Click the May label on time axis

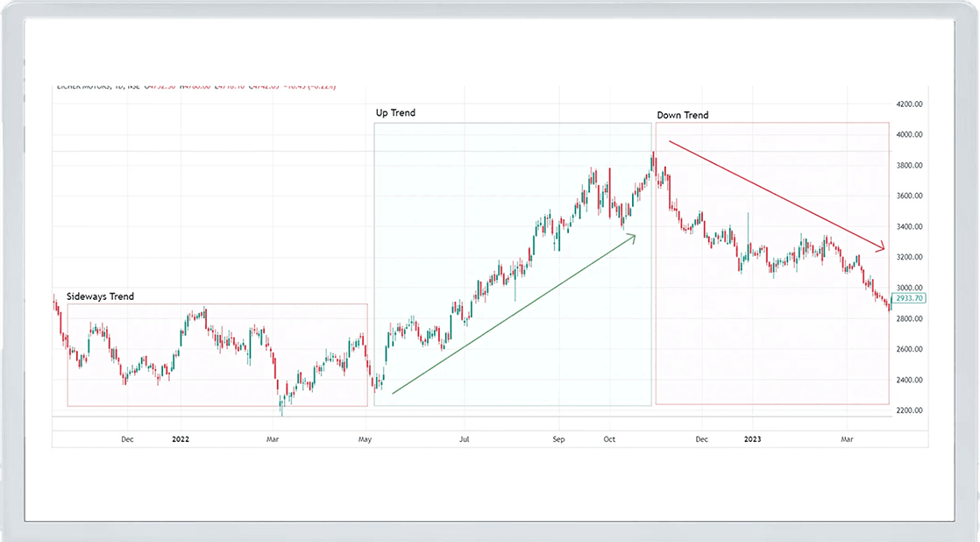pyautogui.click(x=366, y=438)
